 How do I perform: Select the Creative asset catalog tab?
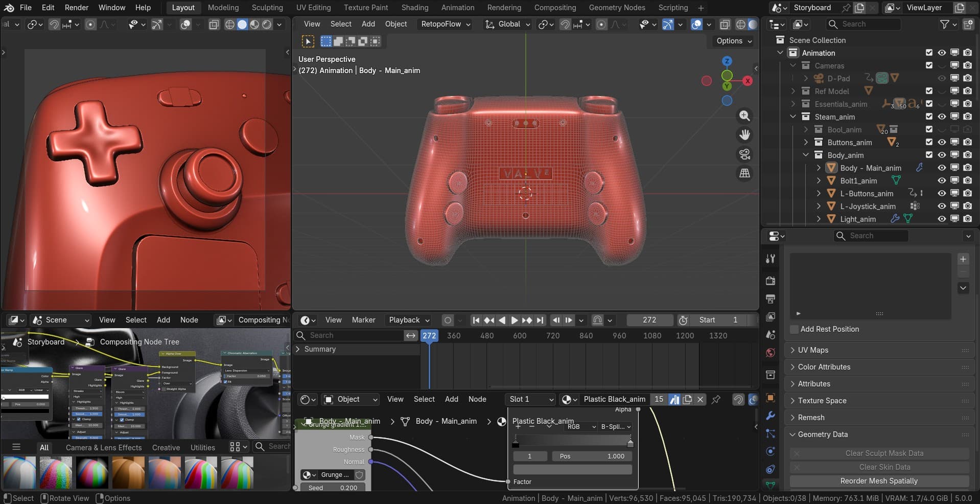(x=166, y=447)
